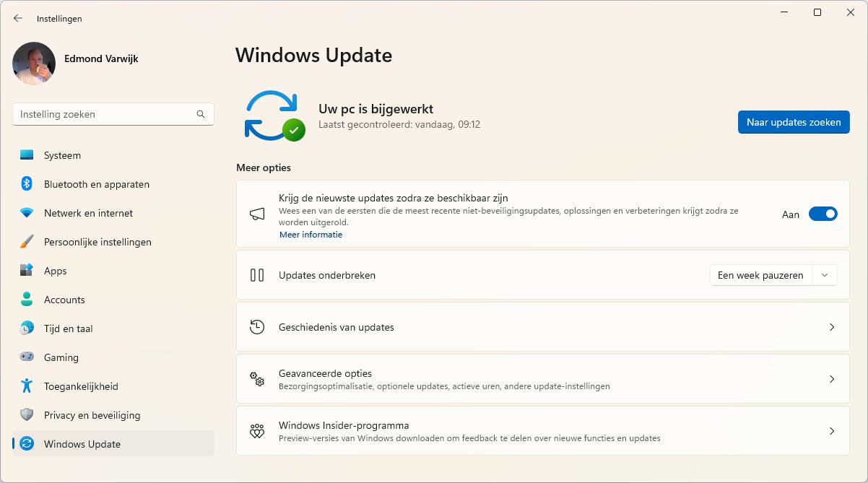The width and height of the screenshot is (868, 483).
Task: Click the Windows Insider hearts icon
Action: [x=257, y=431]
